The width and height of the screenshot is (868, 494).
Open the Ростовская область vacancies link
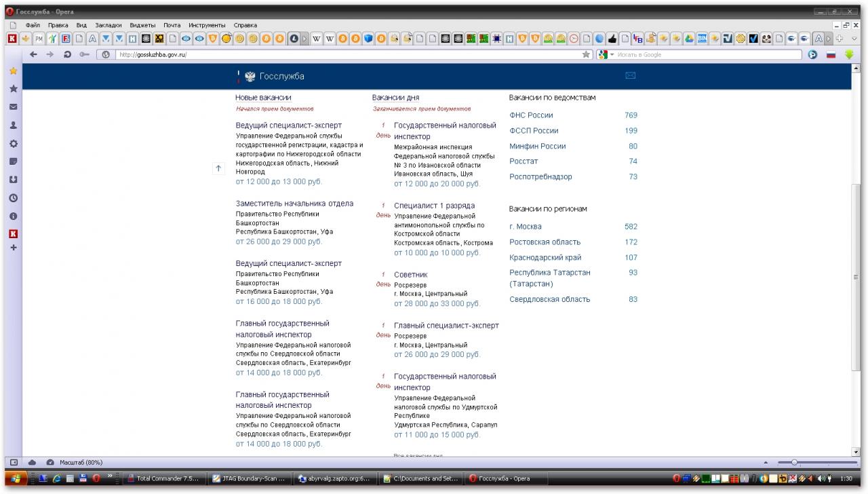pyautogui.click(x=545, y=242)
